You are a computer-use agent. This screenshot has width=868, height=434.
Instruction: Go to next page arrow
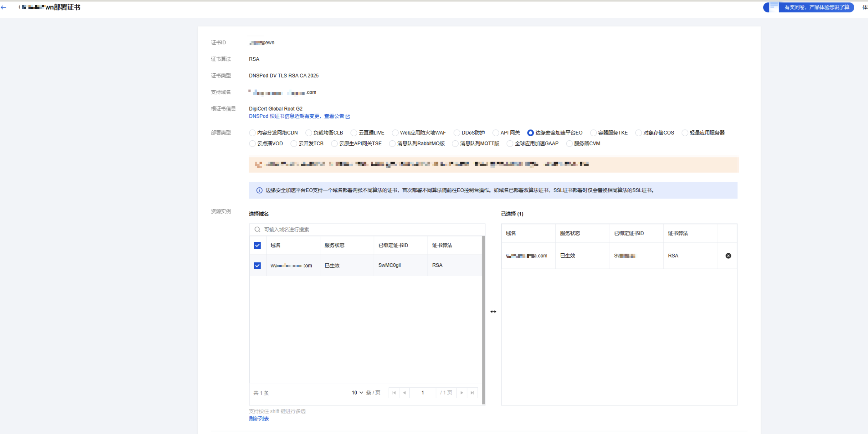pos(462,393)
